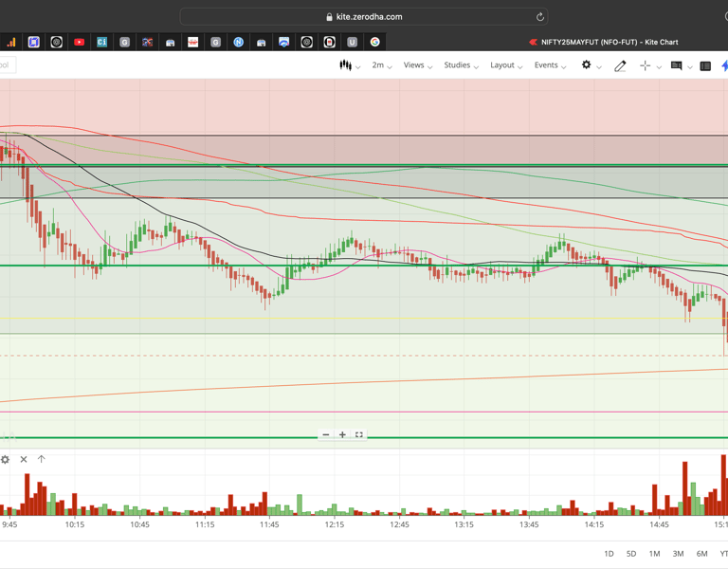Expand arrow beside candlestick chart icon
Viewport: 728px width, 569px height.
[x=358, y=67]
